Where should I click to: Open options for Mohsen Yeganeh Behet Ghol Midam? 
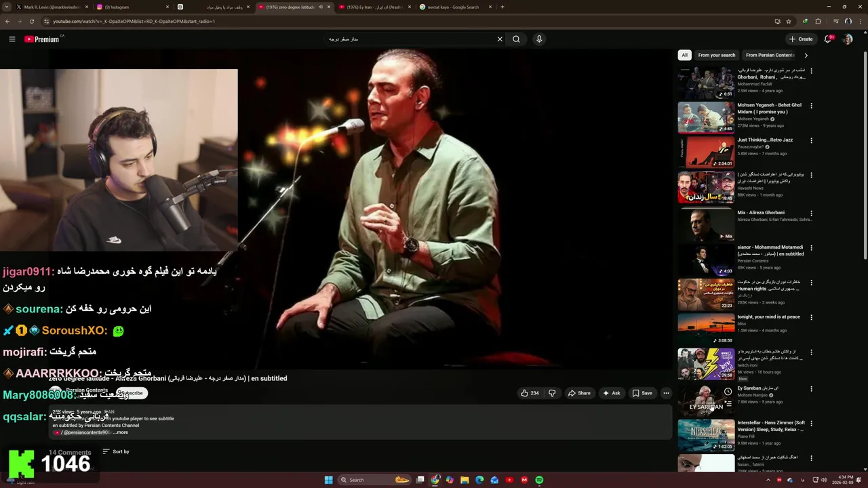pos(811,106)
